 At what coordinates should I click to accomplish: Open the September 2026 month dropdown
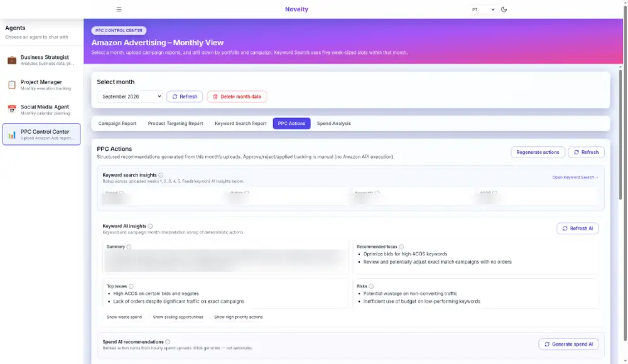point(129,97)
